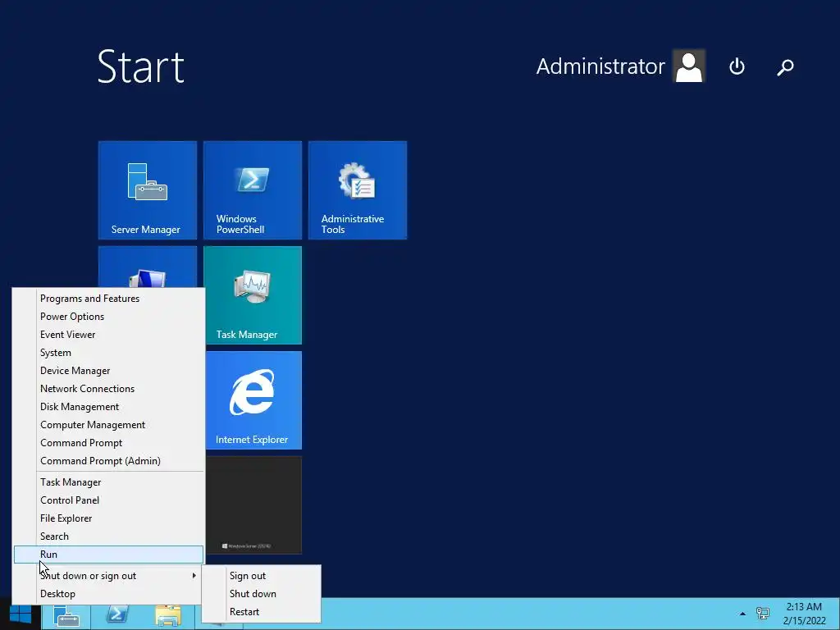Click the Windows Start button on the taskbar
Viewport: 840px width, 630px height.
[x=21, y=614]
